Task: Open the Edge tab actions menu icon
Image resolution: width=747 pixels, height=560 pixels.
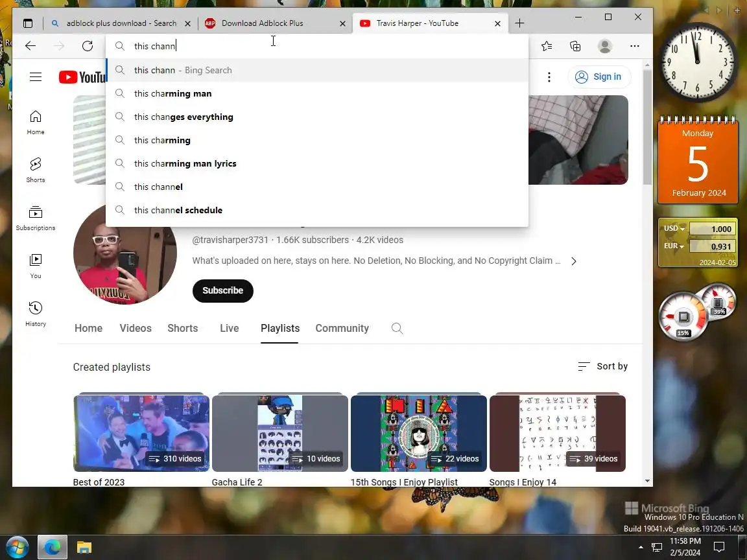Action: pyautogui.click(x=28, y=23)
